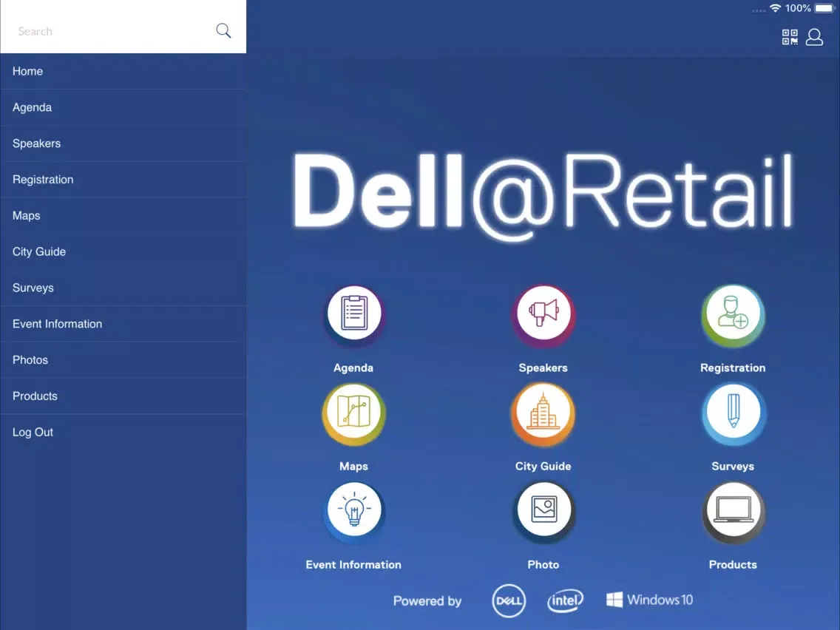Click the Photo label under its icon

543,564
